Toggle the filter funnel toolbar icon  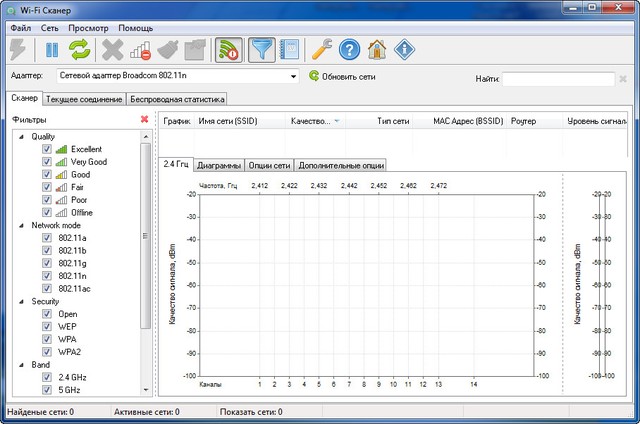pyautogui.click(x=262, y=49)
